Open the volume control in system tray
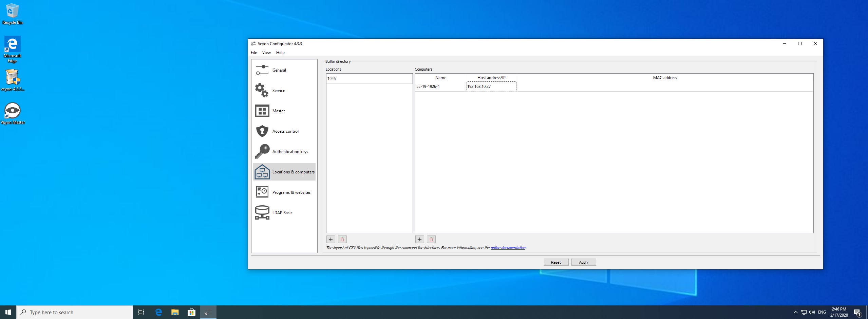Screen dimensions: 868x319 [812, 312]
